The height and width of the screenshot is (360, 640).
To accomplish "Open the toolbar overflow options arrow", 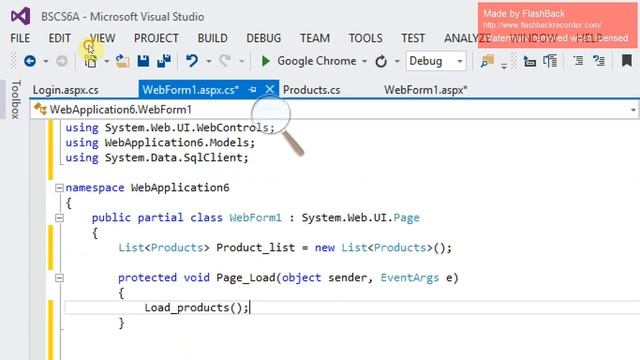I will (504, 65).
